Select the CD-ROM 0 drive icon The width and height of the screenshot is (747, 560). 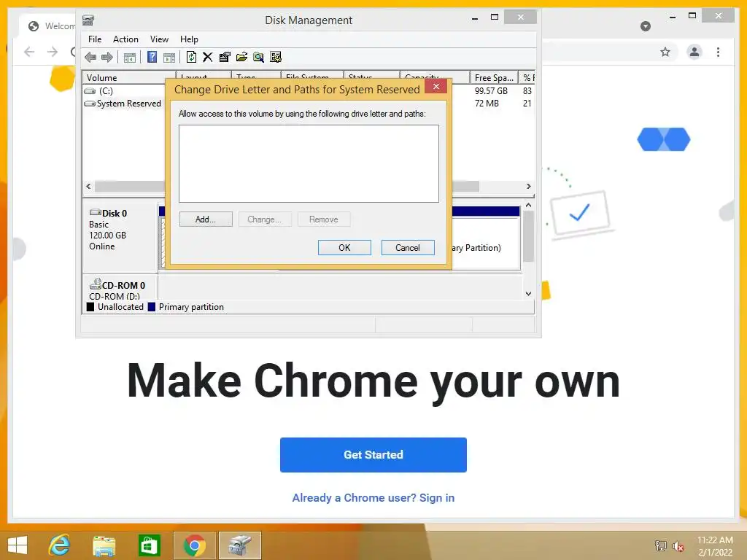pyautogui.click(x=96, y=284)
